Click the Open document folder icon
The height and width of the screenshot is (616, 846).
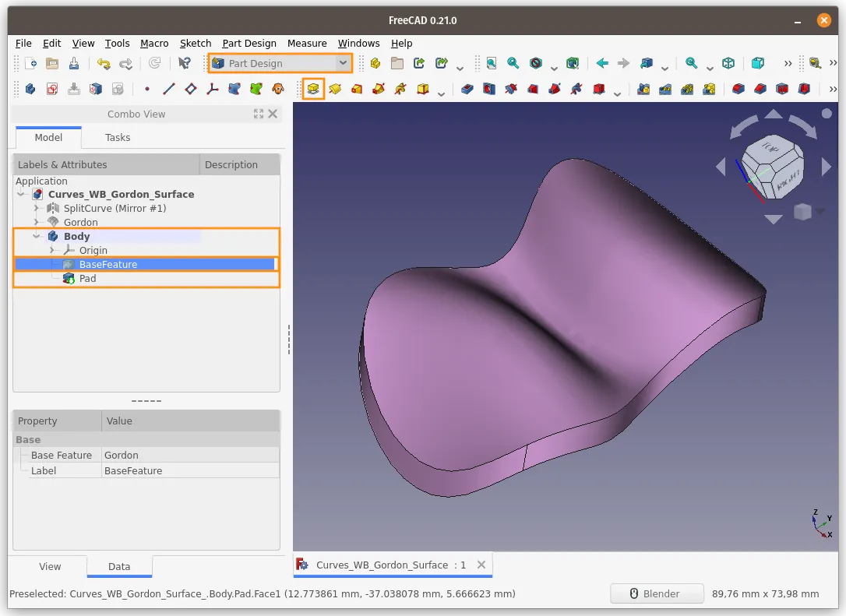(x=52, y=64)
